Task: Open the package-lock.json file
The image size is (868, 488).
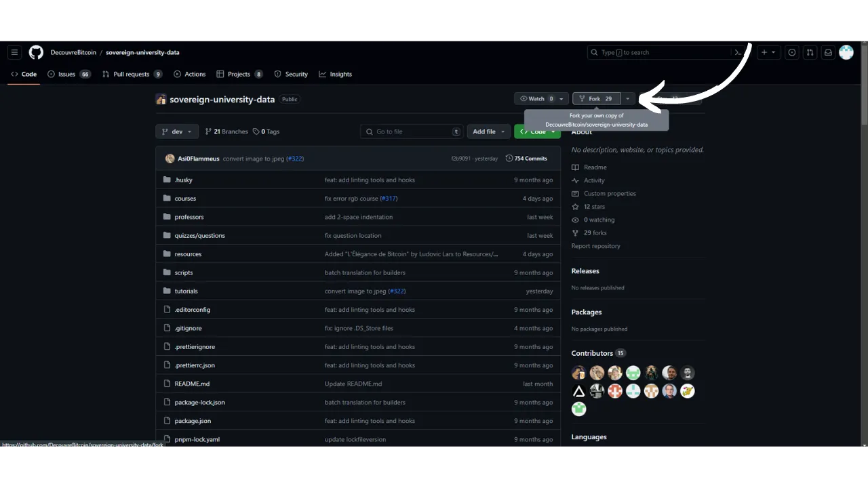Action: 199,403
